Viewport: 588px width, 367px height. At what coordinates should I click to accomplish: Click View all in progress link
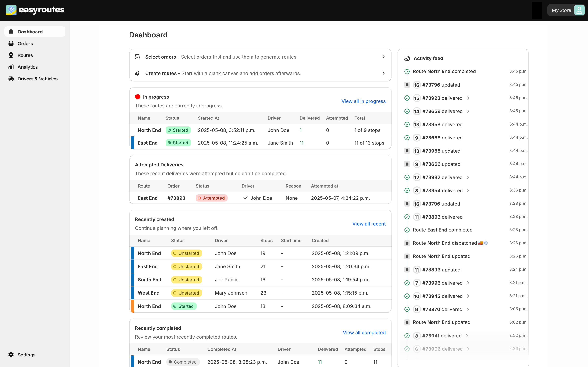pos(363,101)
